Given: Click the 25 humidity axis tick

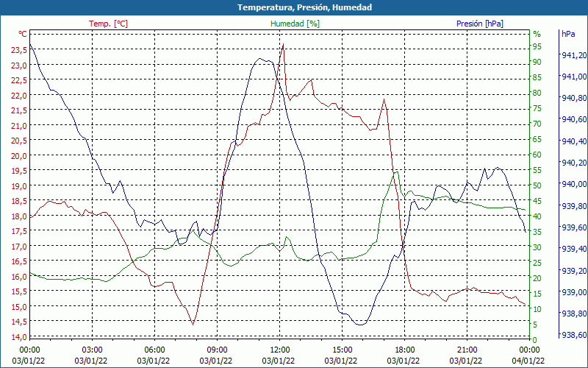Looking at the screenshot, I should coord(537,263).
